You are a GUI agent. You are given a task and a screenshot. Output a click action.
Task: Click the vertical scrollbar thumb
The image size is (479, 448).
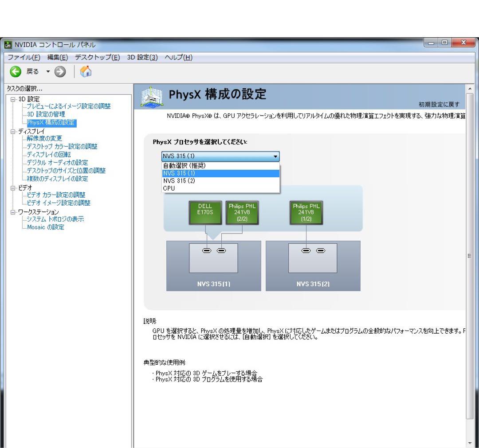(x=470, y=256)
